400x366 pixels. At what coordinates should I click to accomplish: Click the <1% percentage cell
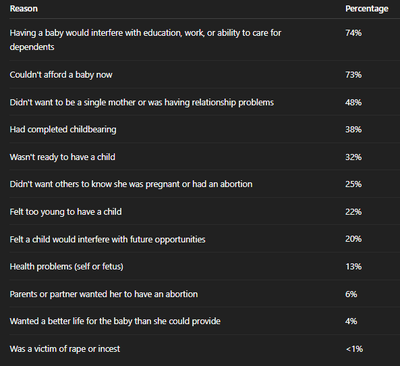pyautogui.click(x=354, y=349)
